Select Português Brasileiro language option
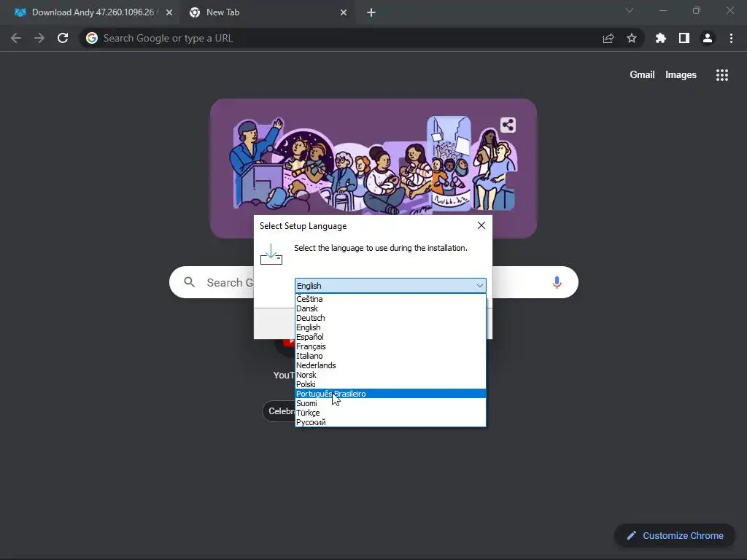747x560 pixels. [391, 394]
